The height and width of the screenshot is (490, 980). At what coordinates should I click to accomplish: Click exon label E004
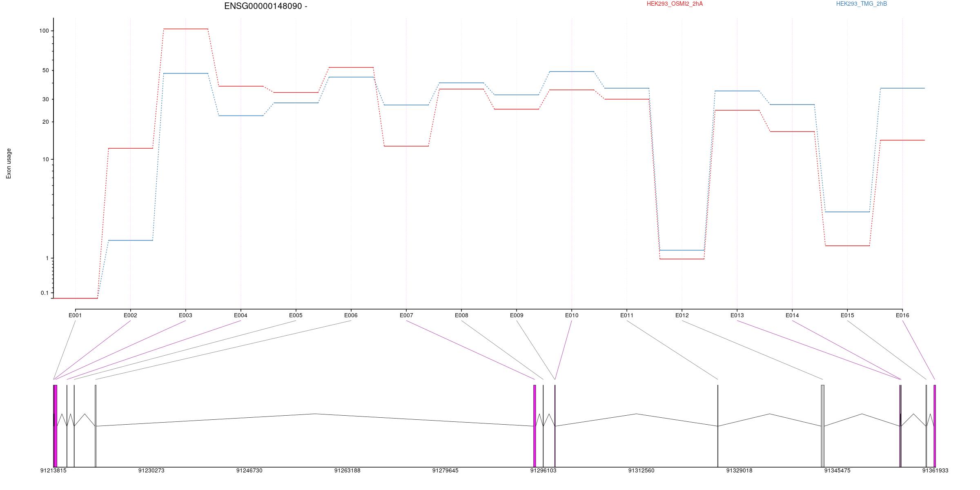241,315
